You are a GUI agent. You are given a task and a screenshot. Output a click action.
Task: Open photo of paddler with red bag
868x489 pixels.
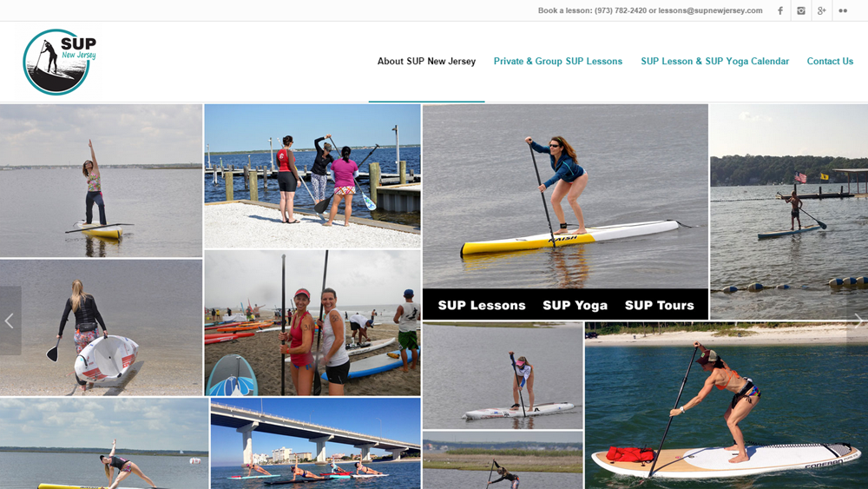(727, 406)
